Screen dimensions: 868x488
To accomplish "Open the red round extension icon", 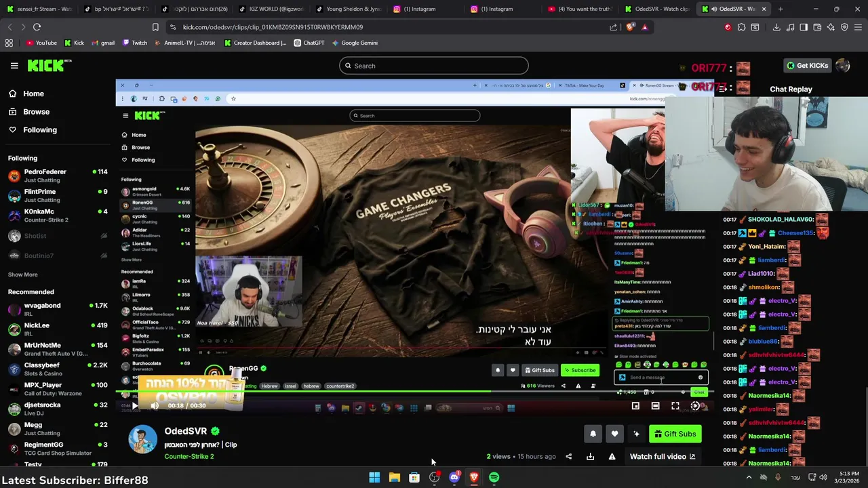I will point(728,27).
